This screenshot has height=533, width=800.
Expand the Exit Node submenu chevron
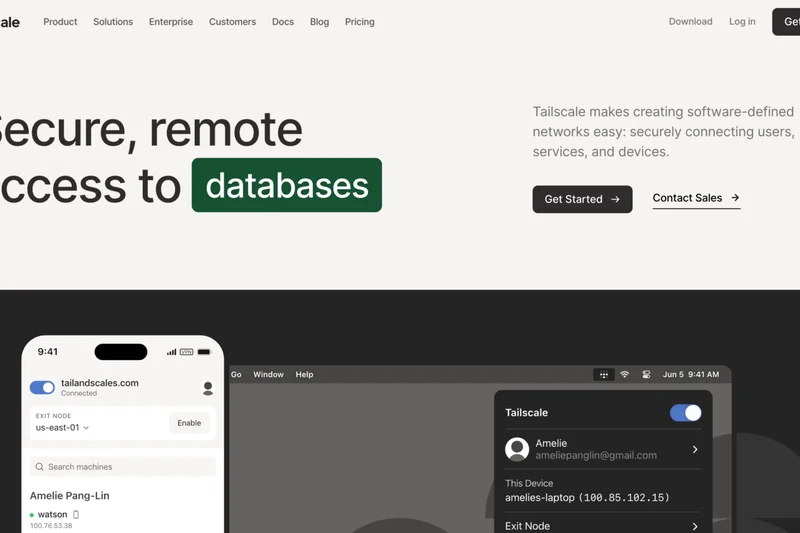coord(695,526)
